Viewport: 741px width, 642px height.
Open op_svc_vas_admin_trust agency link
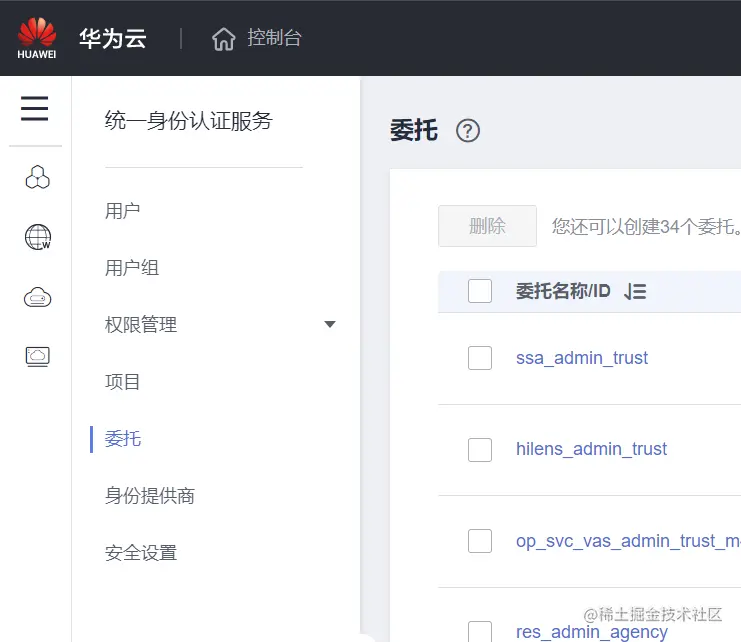pos(628,541)
